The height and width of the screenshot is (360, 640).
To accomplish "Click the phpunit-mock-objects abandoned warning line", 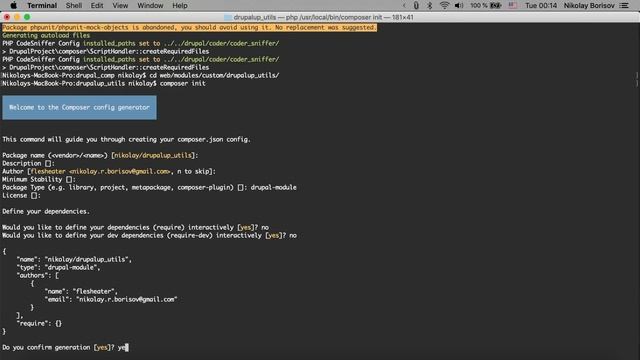I will 189,27.
